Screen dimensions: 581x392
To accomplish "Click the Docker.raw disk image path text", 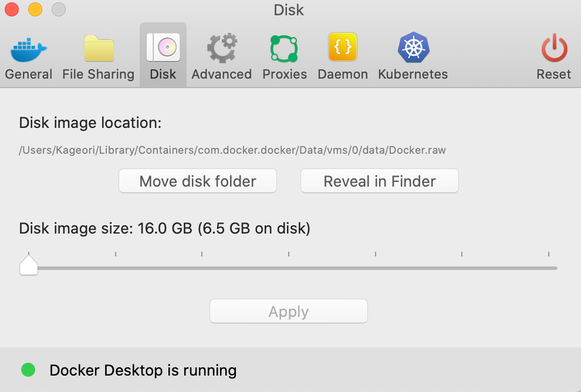I will (232, 150).
